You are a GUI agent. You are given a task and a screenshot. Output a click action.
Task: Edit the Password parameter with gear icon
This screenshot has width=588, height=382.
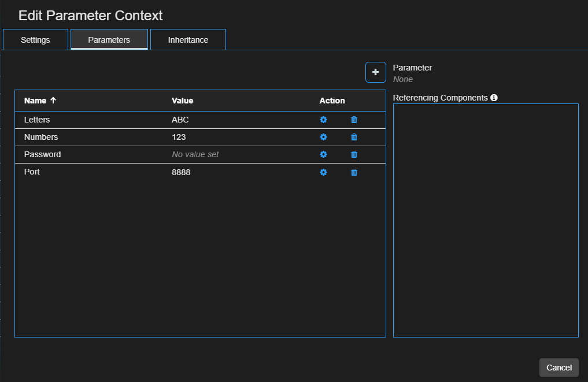(323, 154)
